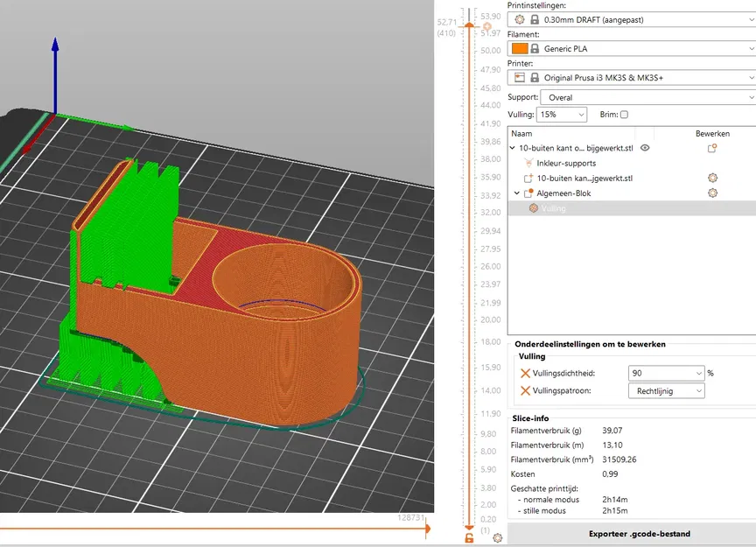Open the Vulling 15% dropdown
Viewport: 756px width, 547px height.
pos(562,115)
